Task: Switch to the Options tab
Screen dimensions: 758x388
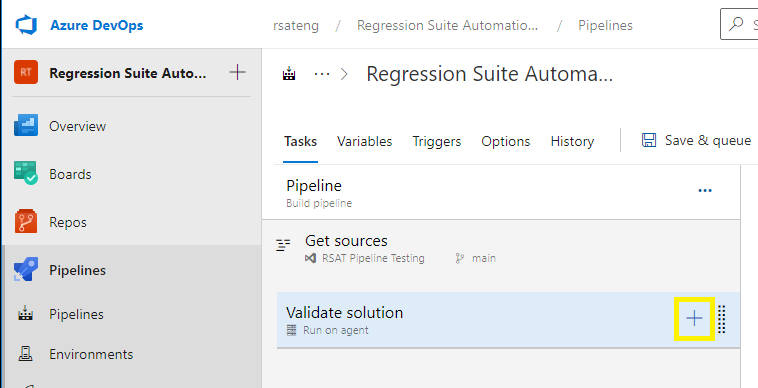Action: tap(506, 141)
